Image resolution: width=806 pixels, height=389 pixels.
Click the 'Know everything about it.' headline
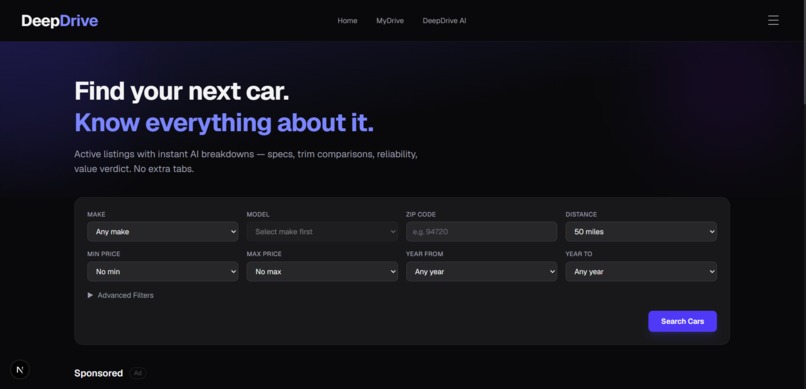224,123
